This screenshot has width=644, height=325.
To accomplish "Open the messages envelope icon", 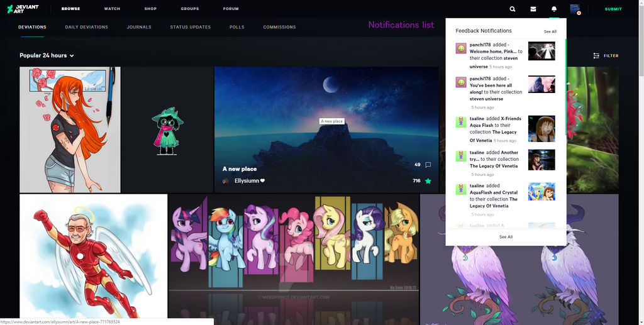I will pyautogui.click(x=533, y=9).
